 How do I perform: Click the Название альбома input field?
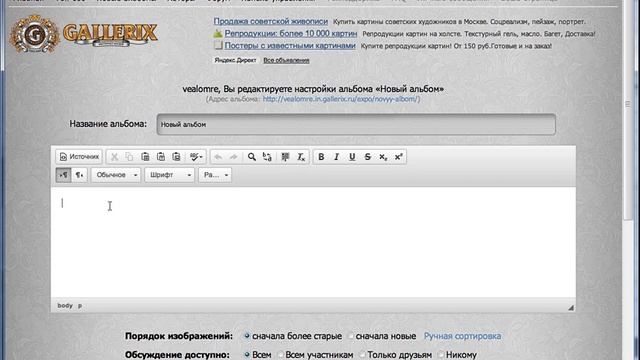click(356, 124)
